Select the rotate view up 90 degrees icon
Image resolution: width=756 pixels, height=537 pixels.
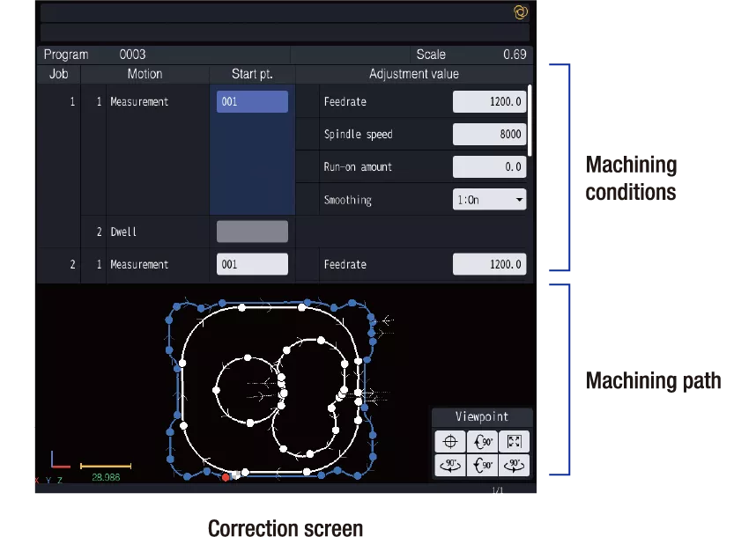point(482,441)
